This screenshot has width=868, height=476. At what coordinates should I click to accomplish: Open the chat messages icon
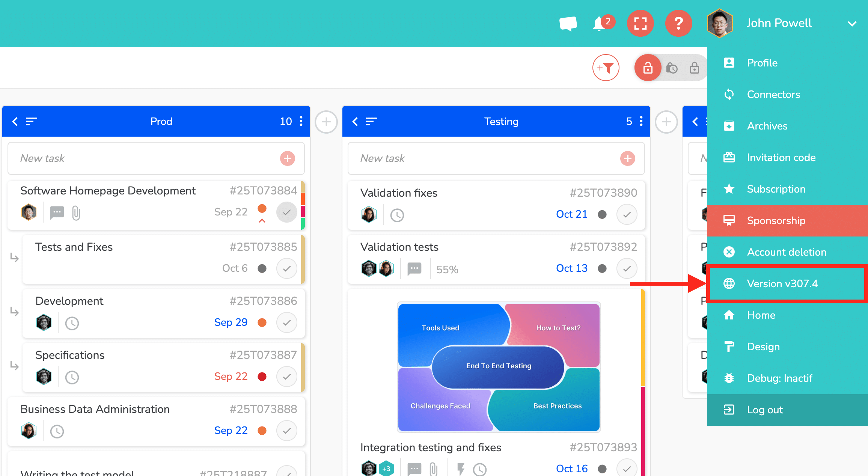point(568,23)
